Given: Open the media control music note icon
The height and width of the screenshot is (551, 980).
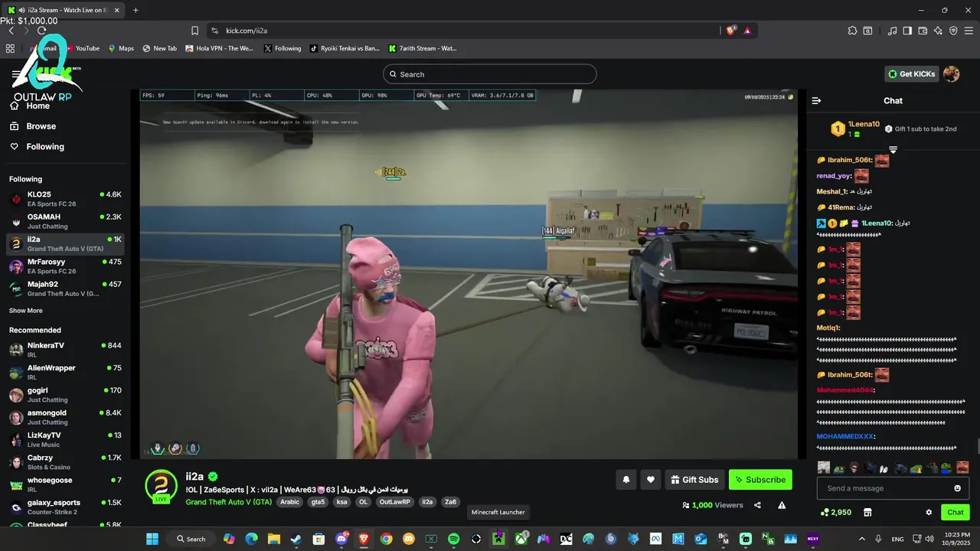Looking at the screenshot, I should (x=892, y=31).
